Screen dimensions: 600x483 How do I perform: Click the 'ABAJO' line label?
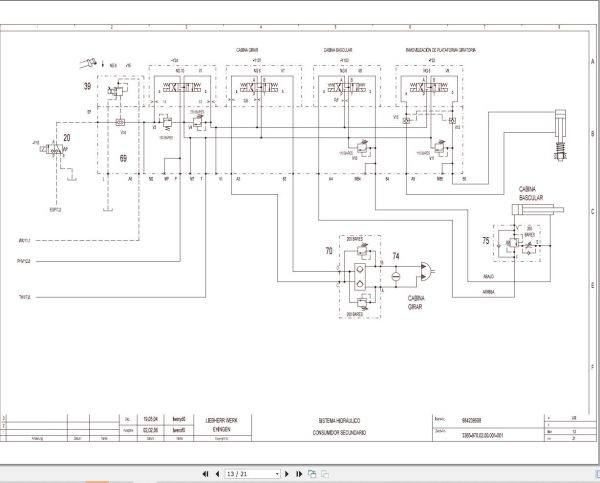[x=488, y=276]
